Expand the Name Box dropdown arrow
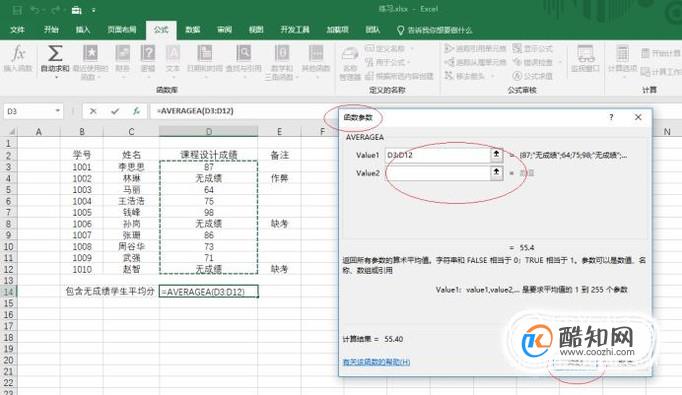682x395 pixels. click(x=57, y=111)
